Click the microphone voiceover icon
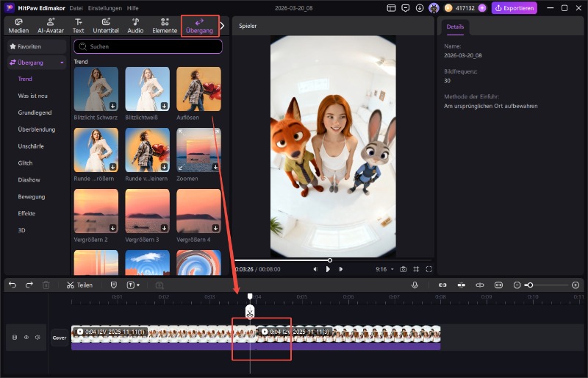This screenshot has height=378, width=588. [415, 285]
